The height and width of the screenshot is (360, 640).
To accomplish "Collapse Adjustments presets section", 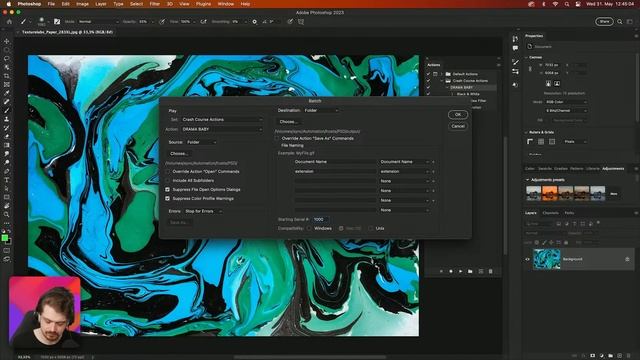I will click(527, 180).
